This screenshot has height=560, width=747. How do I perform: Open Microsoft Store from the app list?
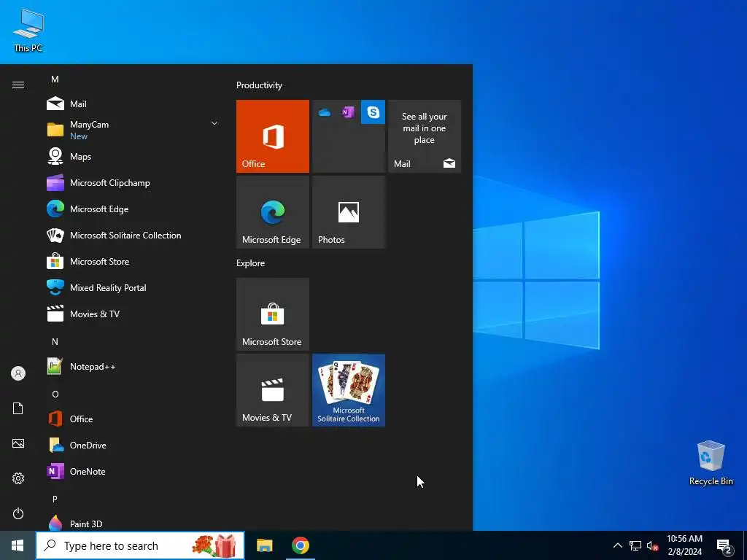point(133,262)
